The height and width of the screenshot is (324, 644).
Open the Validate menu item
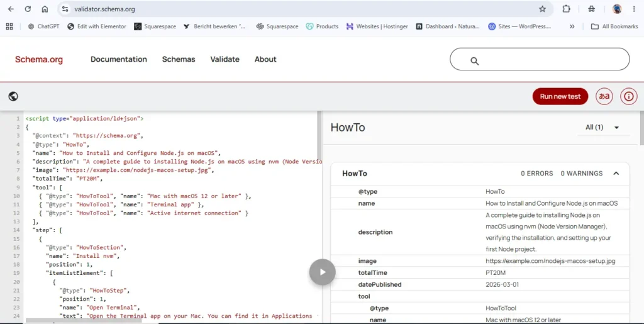[225, 59]
